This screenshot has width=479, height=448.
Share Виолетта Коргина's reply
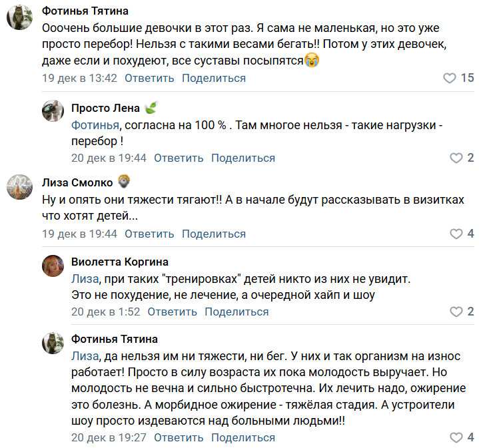pyautogui.click(x=237, y=312)
